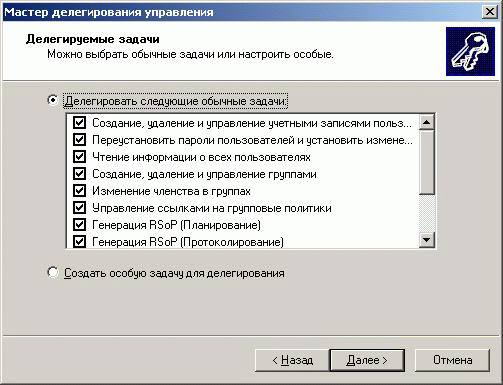Click the task list scroll down arrow

click(x=426, y=239)
